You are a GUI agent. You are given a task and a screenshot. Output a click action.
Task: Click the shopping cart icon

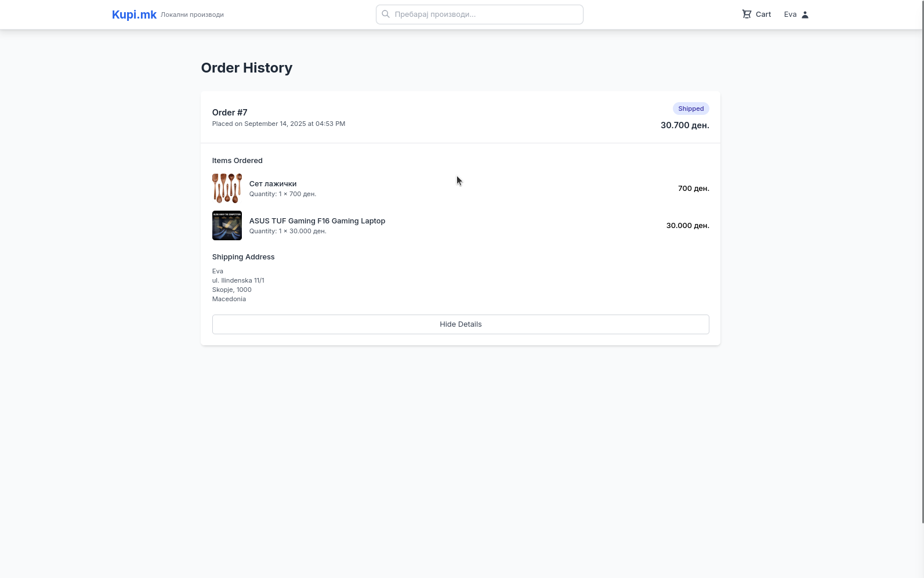pyautogui.click(x=747, y=15)
